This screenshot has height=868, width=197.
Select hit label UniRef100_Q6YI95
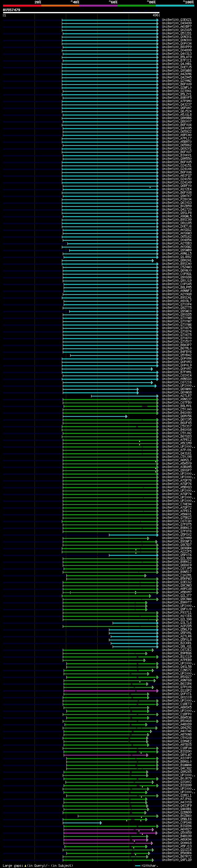(x=177, y=419)
